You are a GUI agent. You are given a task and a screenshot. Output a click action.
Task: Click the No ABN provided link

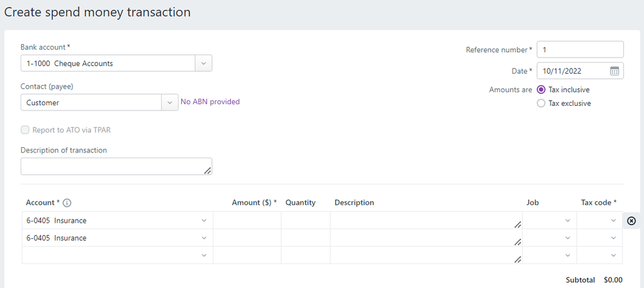[210, 101]
